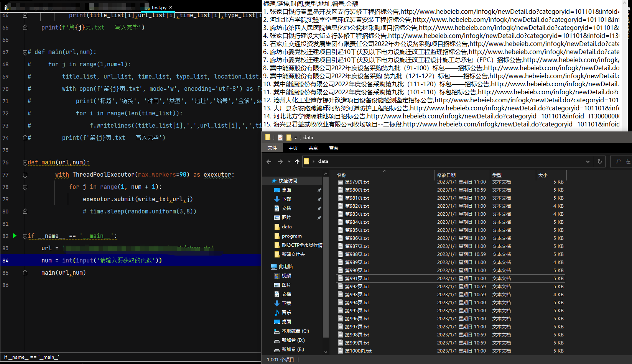
Task: Select 此电脑 in navigation pane
Action: click(x=285, y=267)
